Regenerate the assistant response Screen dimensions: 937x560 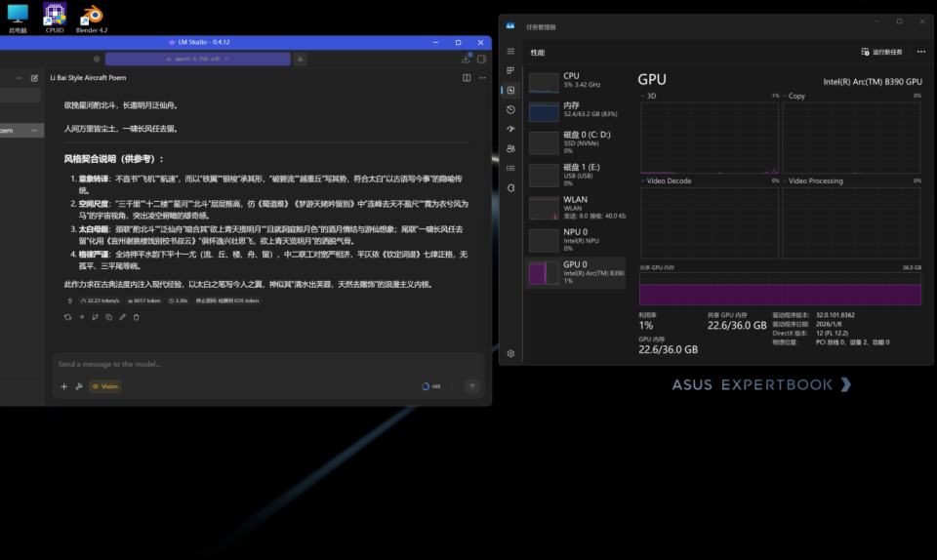67,317
